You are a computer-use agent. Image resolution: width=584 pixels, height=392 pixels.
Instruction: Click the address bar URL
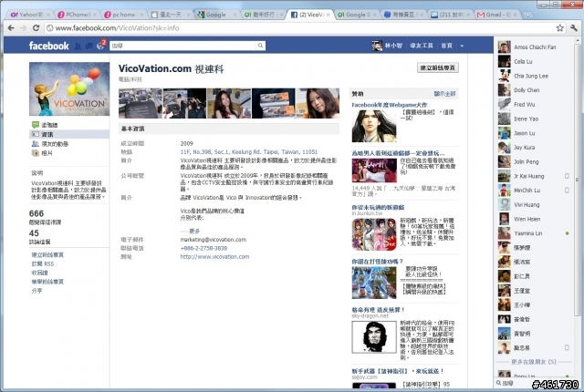coord(117,28)
